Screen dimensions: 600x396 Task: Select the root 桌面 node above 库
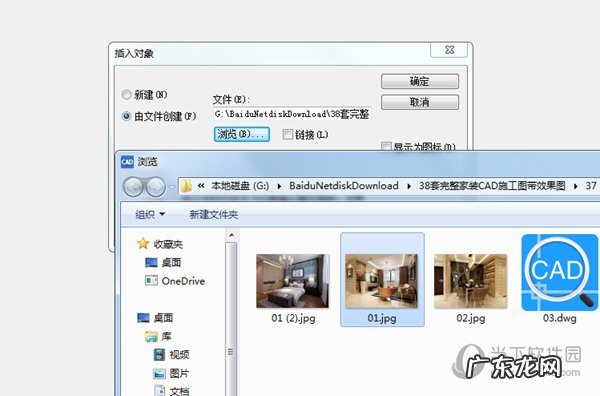155,318
